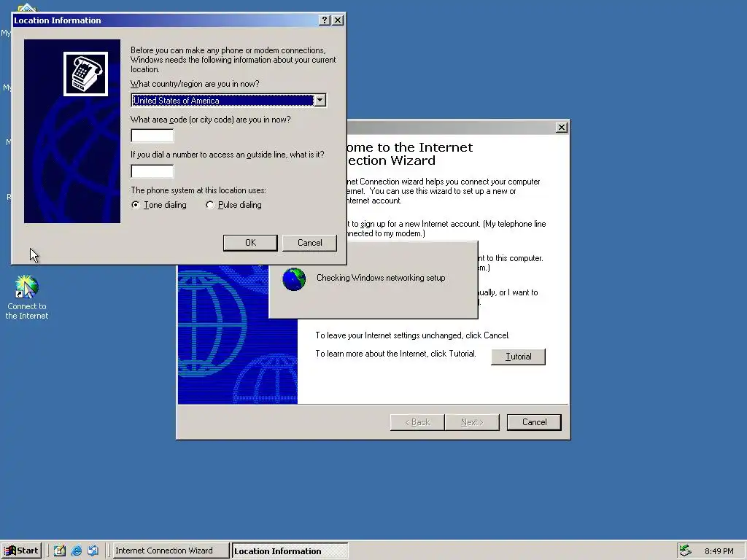Open the country/region dropdown arrow
The width and height of the screenshot is (747, 560).
tap(320, 101)
